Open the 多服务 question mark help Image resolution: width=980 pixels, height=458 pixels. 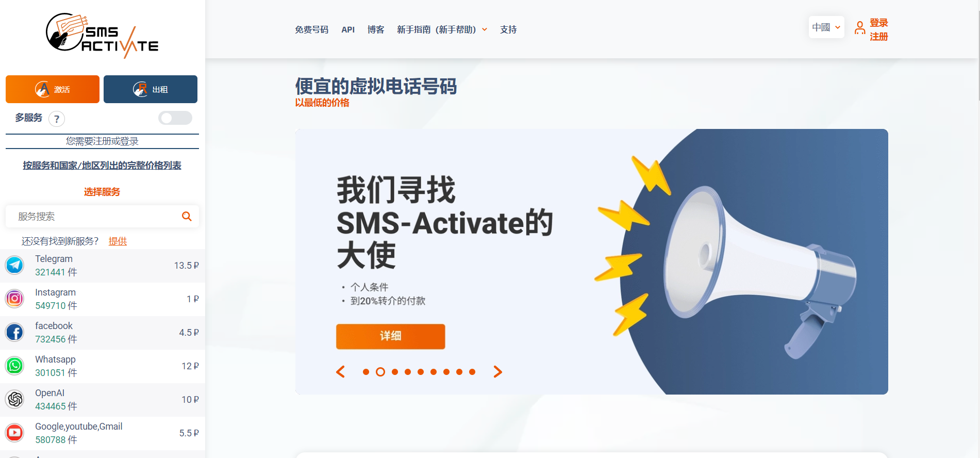[57, 119]
